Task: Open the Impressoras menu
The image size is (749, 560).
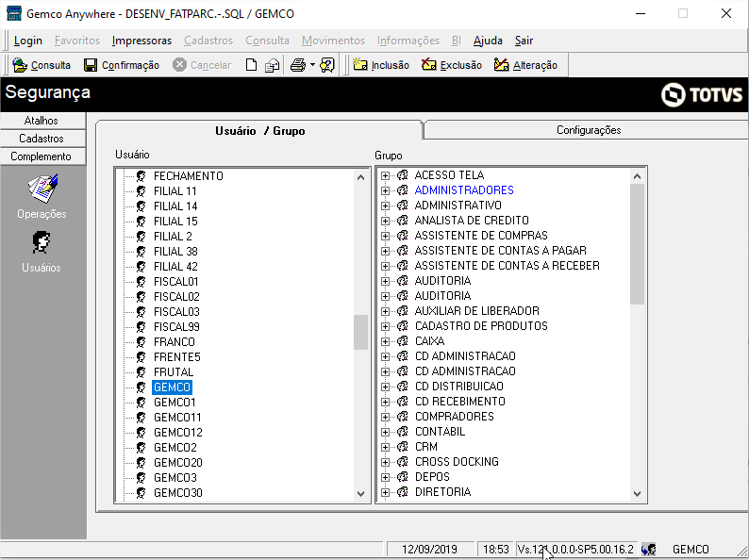Action: tap(141, 41)
